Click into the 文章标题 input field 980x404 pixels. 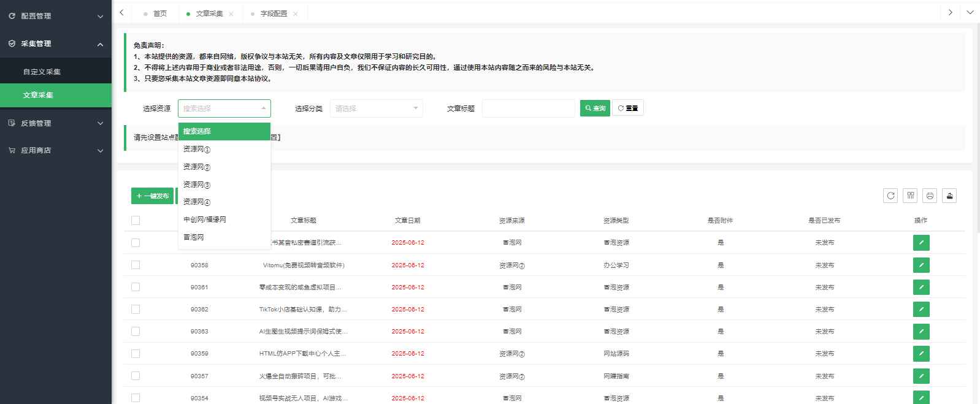point(529,109)
